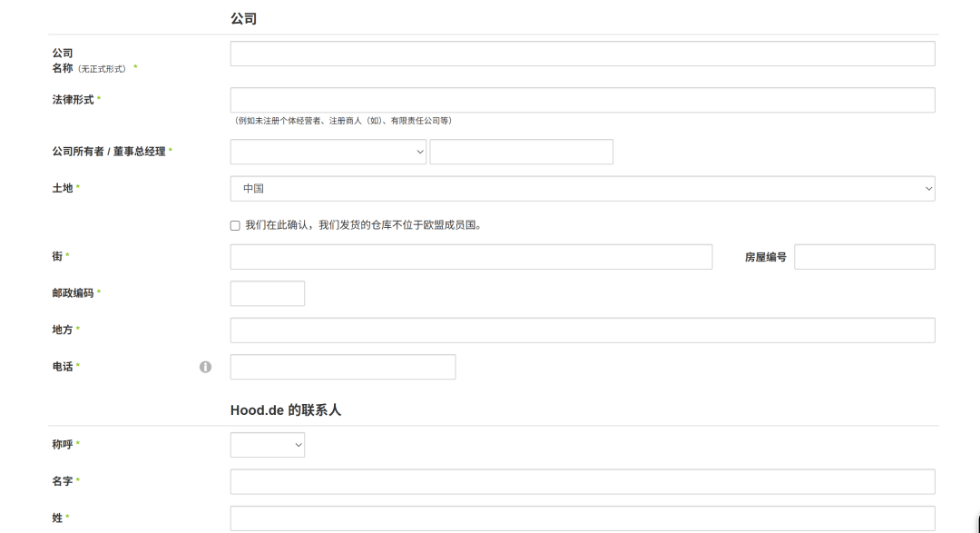
Task: Click the 公司 section heading
Action: point(243,18)
